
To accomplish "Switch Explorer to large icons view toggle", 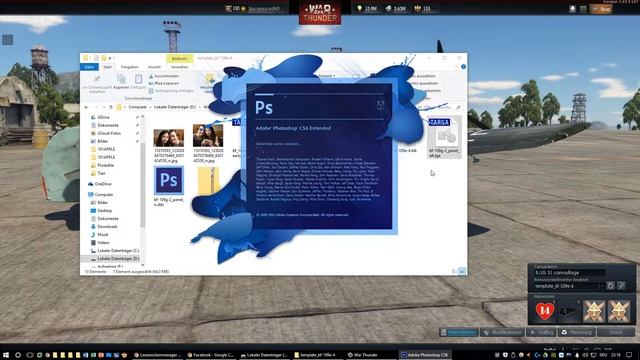I will click(462, 271).
